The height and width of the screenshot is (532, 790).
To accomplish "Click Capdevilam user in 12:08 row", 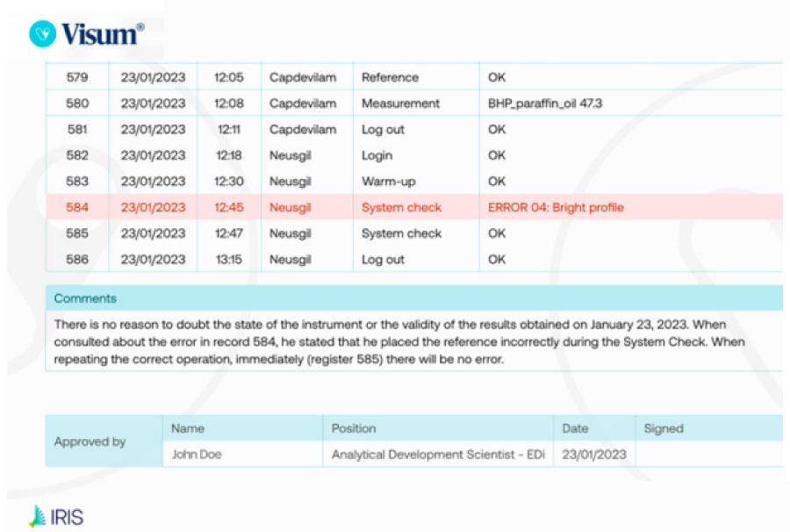I will (303, 104).
